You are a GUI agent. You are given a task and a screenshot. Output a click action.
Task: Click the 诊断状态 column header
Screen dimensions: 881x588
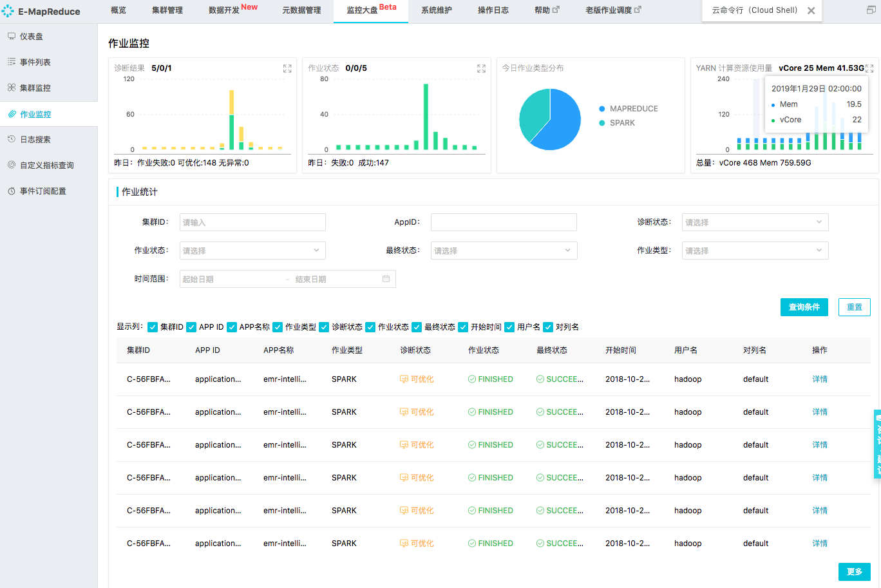click(x=415, y=350)
